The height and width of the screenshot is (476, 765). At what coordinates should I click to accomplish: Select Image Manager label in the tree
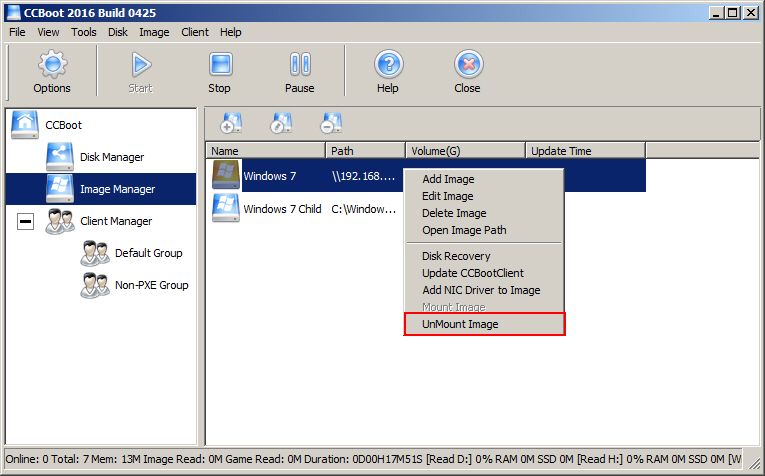tap(118, 189)
